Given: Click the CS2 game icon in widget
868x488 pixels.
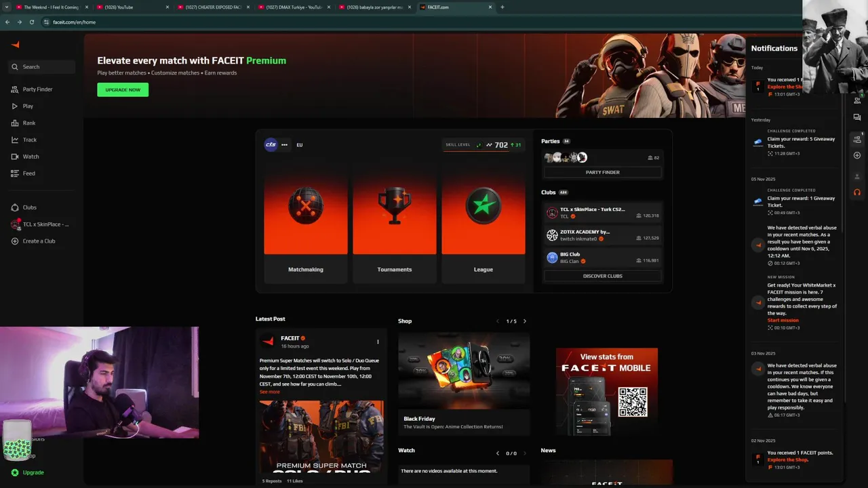Looking at the screenshot, I should 271,144.
